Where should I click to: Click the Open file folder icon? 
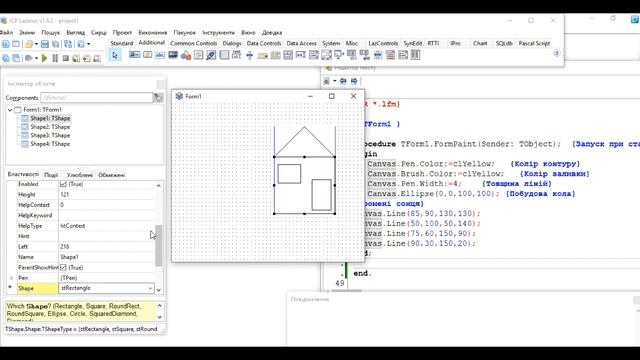pyautogui.click(x=29, y=44)
